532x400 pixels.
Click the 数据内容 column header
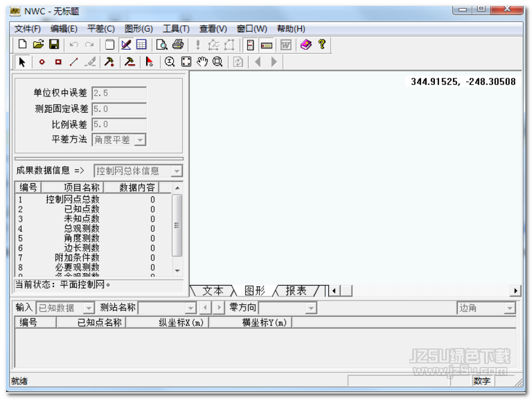(x=132, y=187)
